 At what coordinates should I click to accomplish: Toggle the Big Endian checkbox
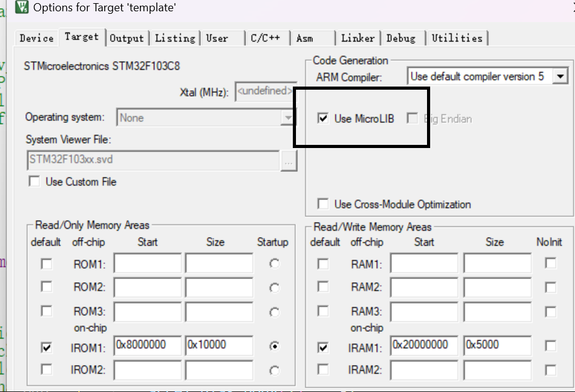click(412, 118)
